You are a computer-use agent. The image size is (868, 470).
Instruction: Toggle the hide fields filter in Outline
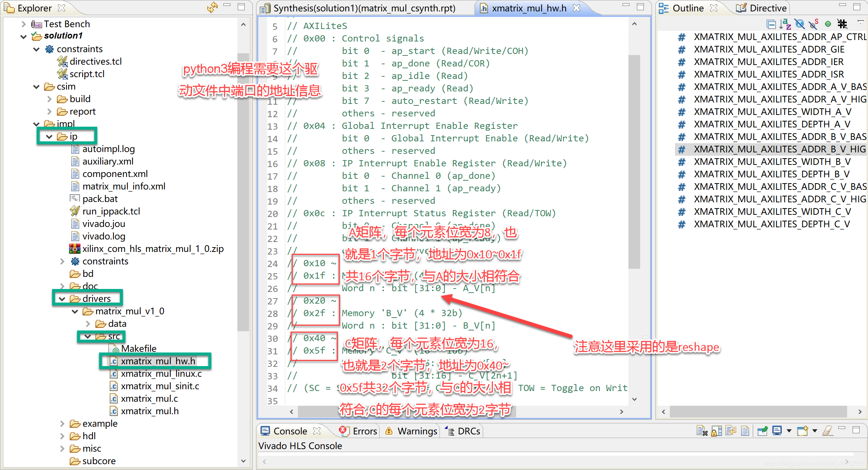(x=800, y=24)
